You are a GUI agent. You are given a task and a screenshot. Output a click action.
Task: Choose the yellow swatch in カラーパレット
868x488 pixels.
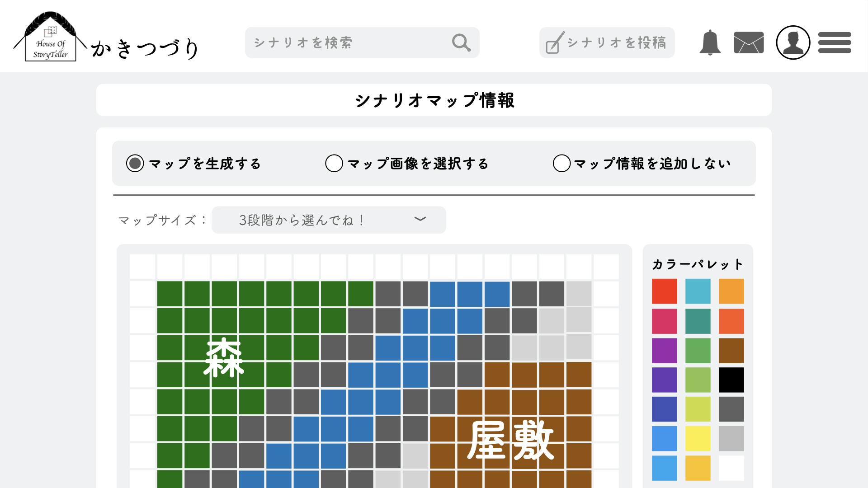[698, 438]
